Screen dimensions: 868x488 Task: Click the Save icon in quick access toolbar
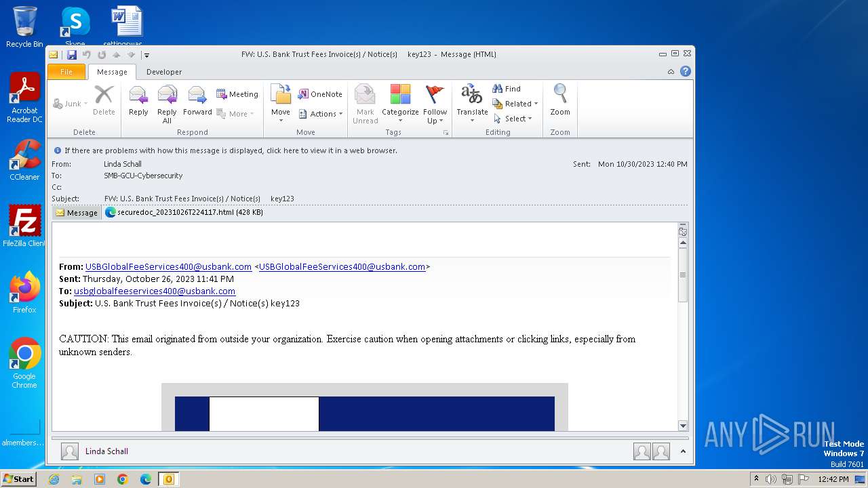71,55
